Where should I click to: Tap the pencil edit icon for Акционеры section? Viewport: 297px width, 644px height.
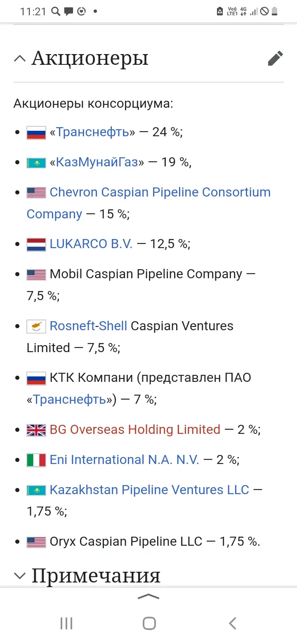(x=275, y=58)
